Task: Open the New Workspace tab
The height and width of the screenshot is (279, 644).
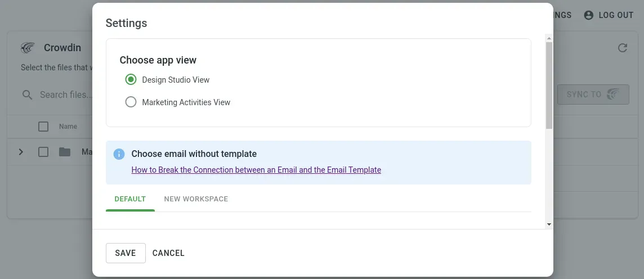Action: [196, 199]
